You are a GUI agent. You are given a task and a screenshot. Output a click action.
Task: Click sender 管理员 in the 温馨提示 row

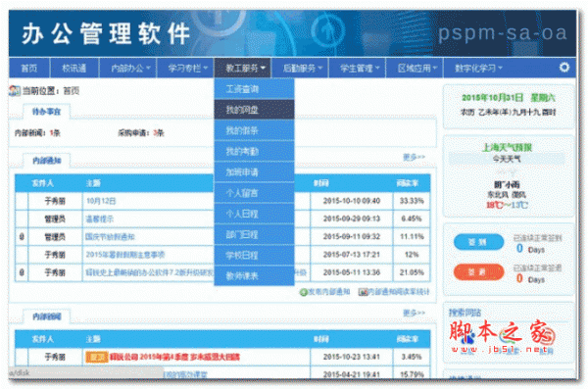click(55, 219)
